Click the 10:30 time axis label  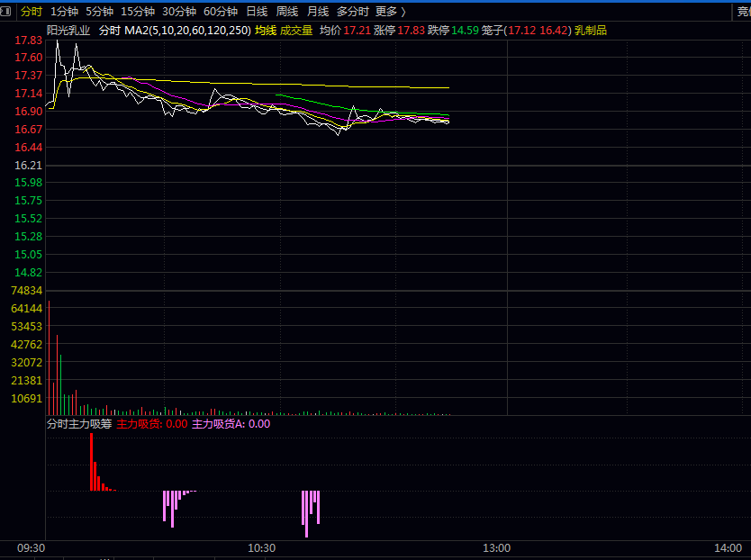(x=261, y=548)
